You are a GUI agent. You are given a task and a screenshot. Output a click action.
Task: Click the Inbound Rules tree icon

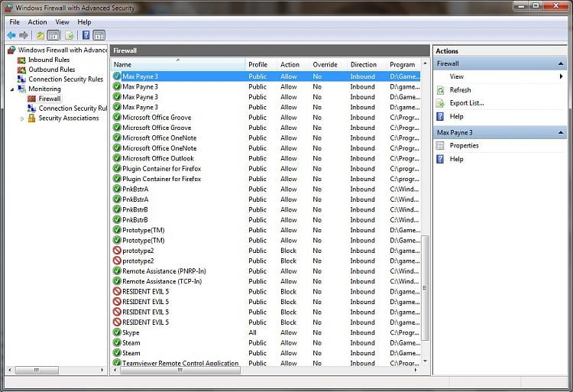(x=22, y=60)
